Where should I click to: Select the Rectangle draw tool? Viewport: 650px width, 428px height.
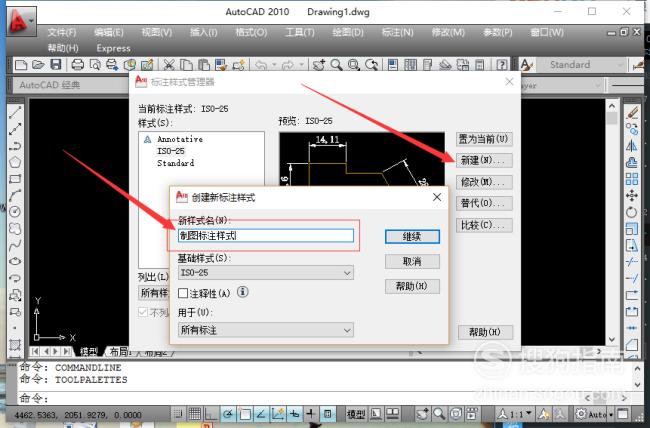[x=15, y=179]
